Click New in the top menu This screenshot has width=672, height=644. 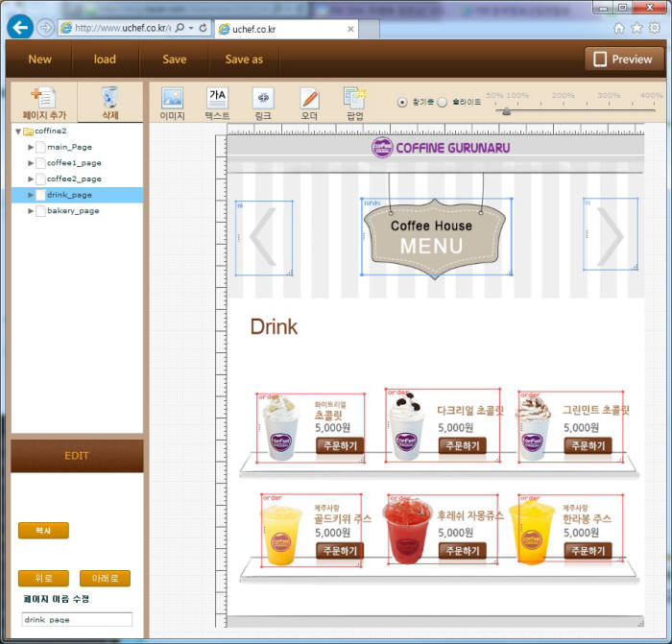40,60
